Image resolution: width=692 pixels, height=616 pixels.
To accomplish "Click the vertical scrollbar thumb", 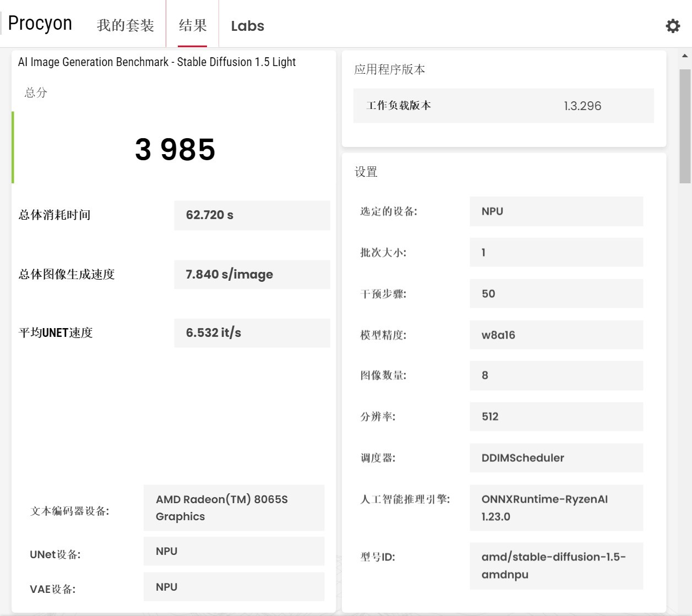I will (685, 126).
